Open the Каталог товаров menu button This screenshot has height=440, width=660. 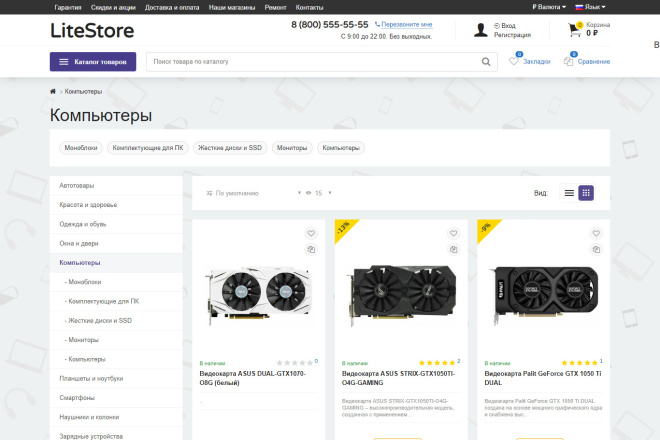click(93, 62)
